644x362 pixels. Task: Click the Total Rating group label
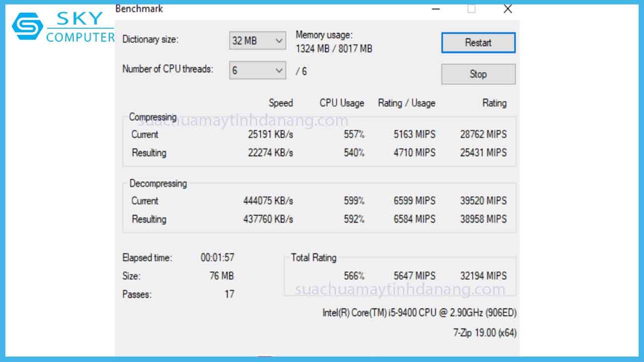(313, 257)
